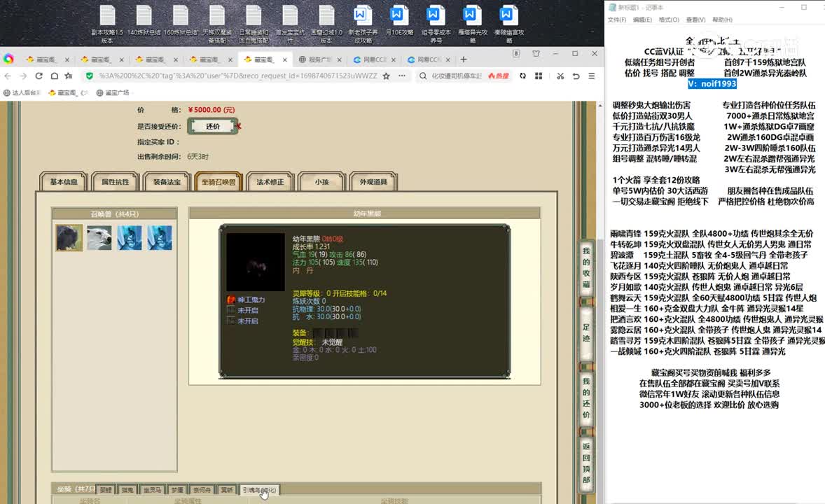Select the black bear summon thumbnail
The image size is (825, 504).
point(69,237)
